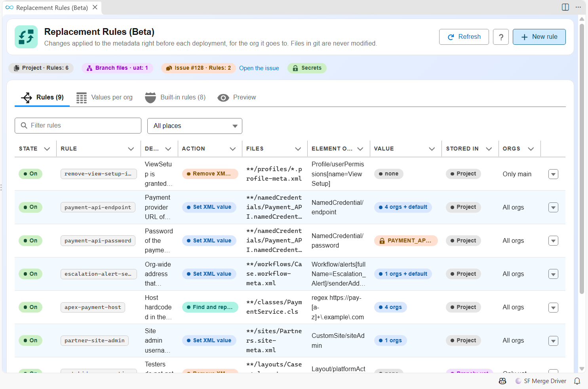Click the Copilot icon in status bar
Image resolution: width=588 pixels, height=389 pixels.
coord(502,381)
